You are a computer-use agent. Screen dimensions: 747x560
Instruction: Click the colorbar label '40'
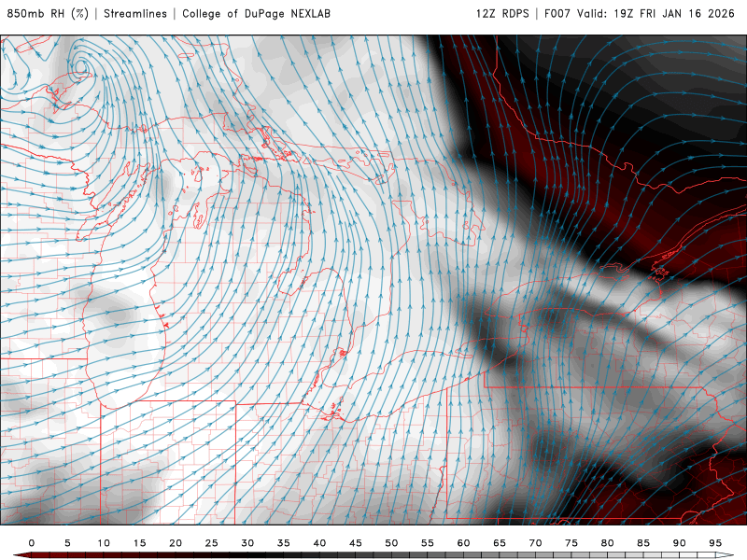319,543
